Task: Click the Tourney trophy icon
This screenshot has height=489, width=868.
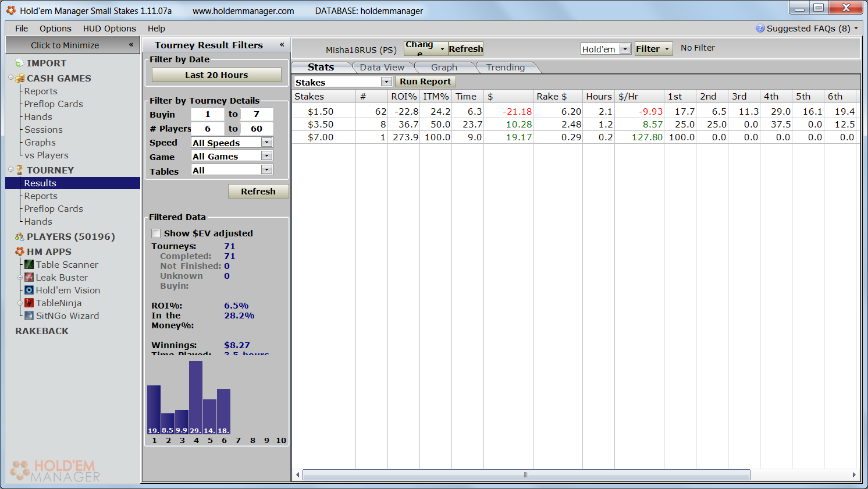Action: point(20,170)
